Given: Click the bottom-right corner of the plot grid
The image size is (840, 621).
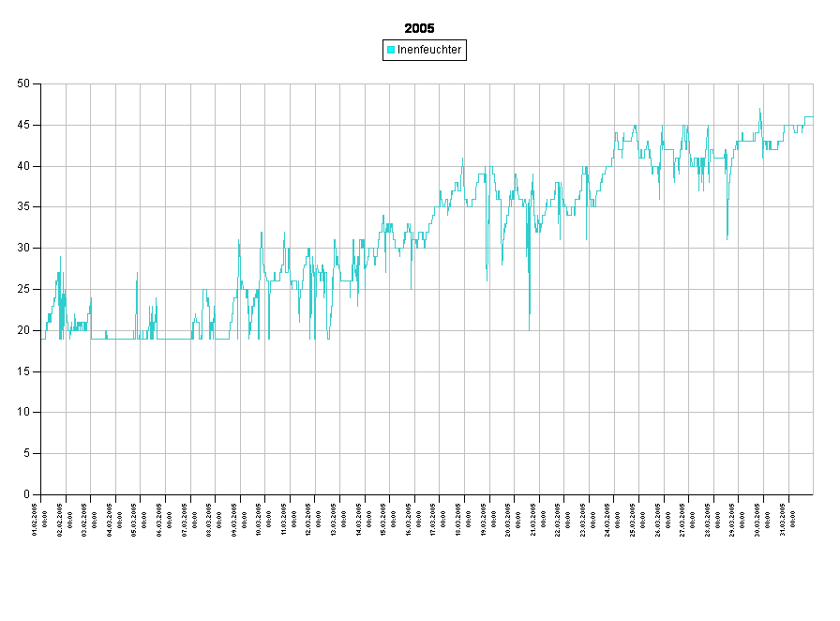Looking at the screenshot, I should (813, 493).
